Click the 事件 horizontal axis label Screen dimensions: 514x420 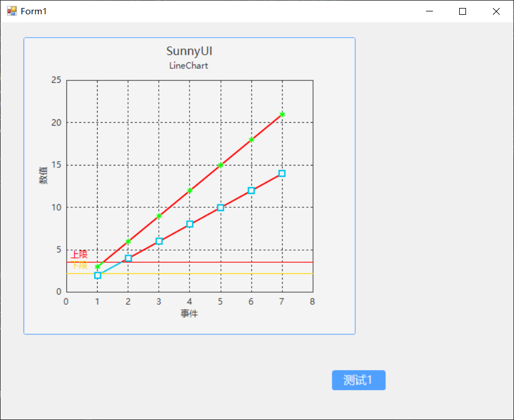click(x=189, y=313)
